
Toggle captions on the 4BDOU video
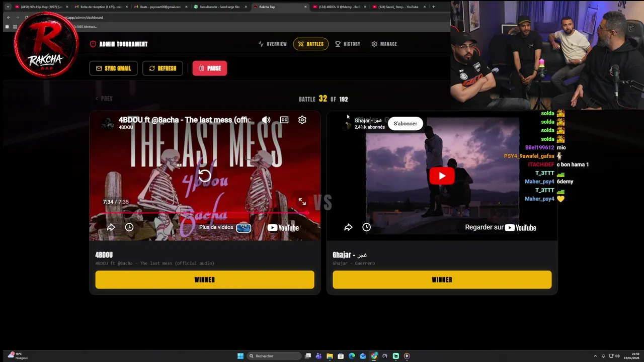tap(284, 120)
